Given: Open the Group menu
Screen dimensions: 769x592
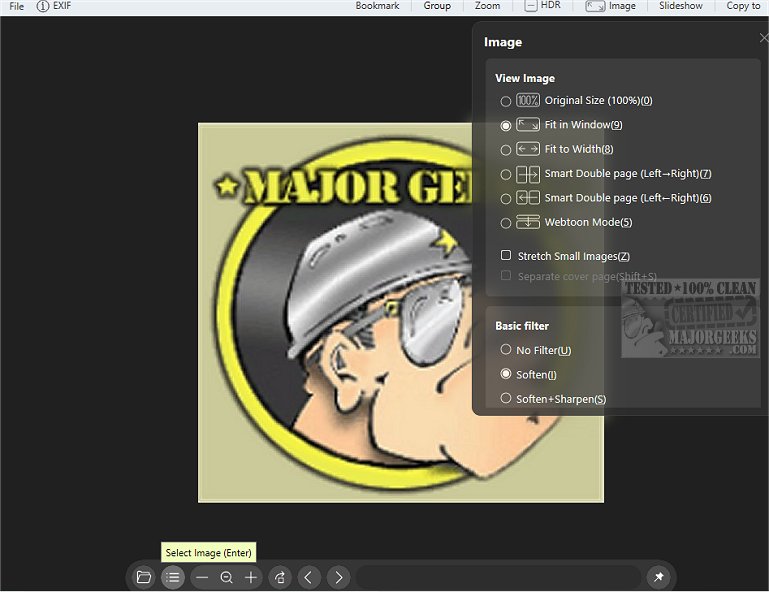Looking at the screenshot, I should tap(437, 6).
